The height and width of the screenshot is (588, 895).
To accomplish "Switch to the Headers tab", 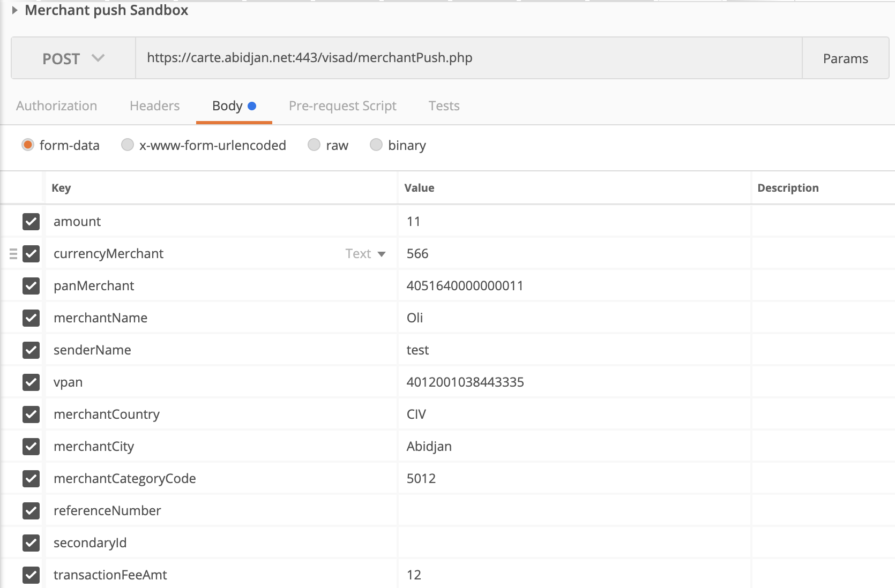I will point(154,106).
